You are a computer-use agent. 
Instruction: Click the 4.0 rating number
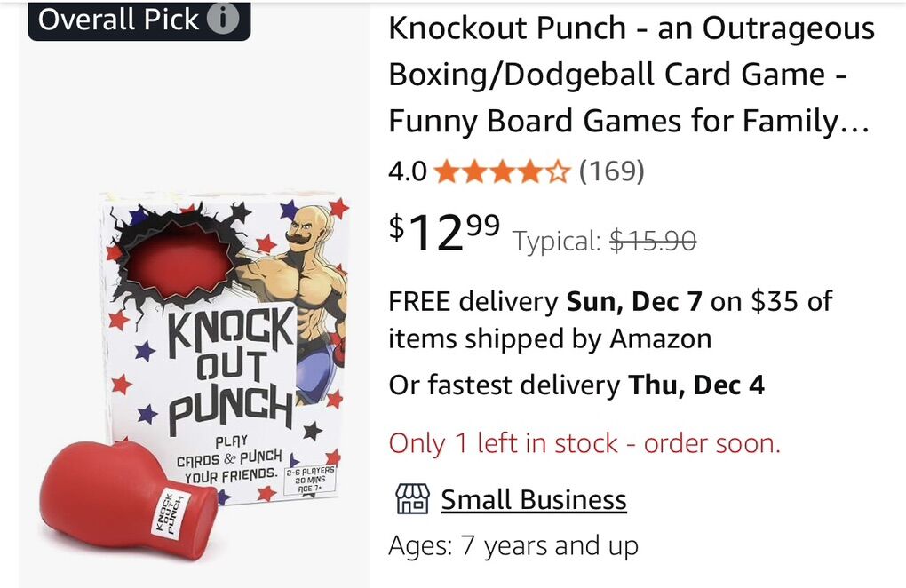pyautogui.click(x=408, y=171)
